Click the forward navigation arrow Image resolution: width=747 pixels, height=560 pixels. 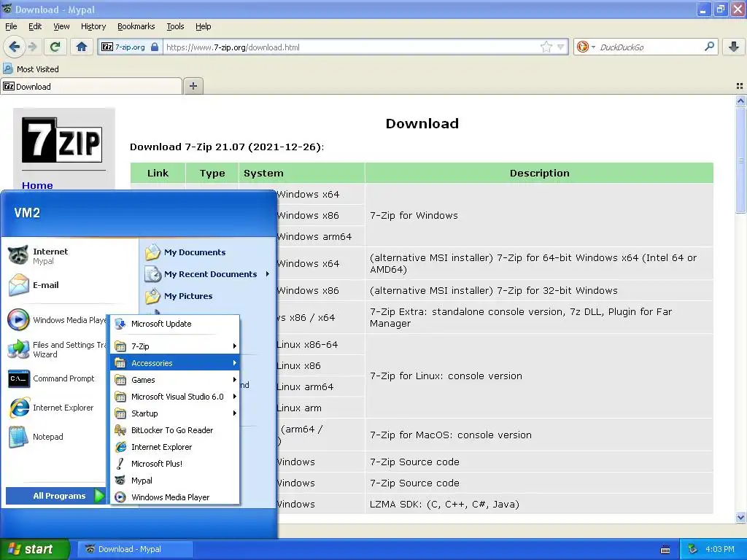32,47
